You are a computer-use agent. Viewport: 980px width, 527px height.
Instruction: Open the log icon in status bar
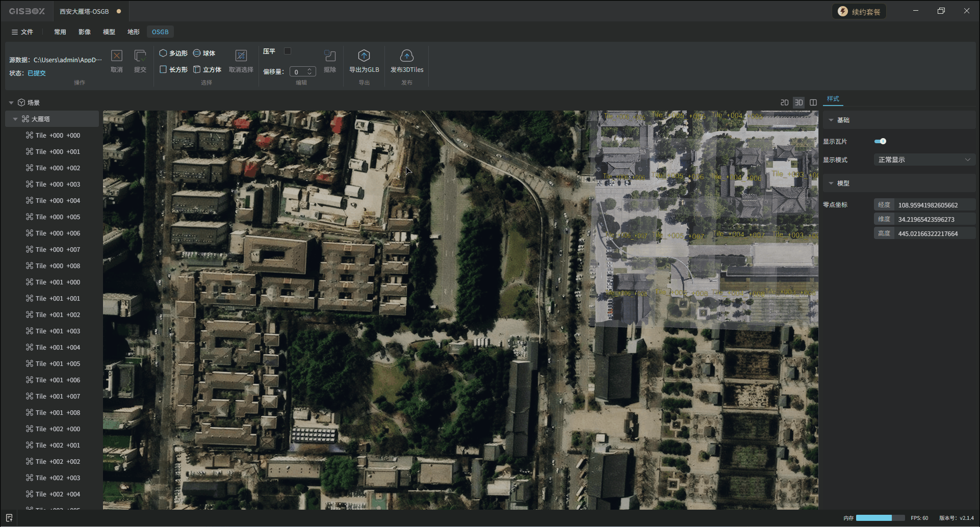click(9, 518)
